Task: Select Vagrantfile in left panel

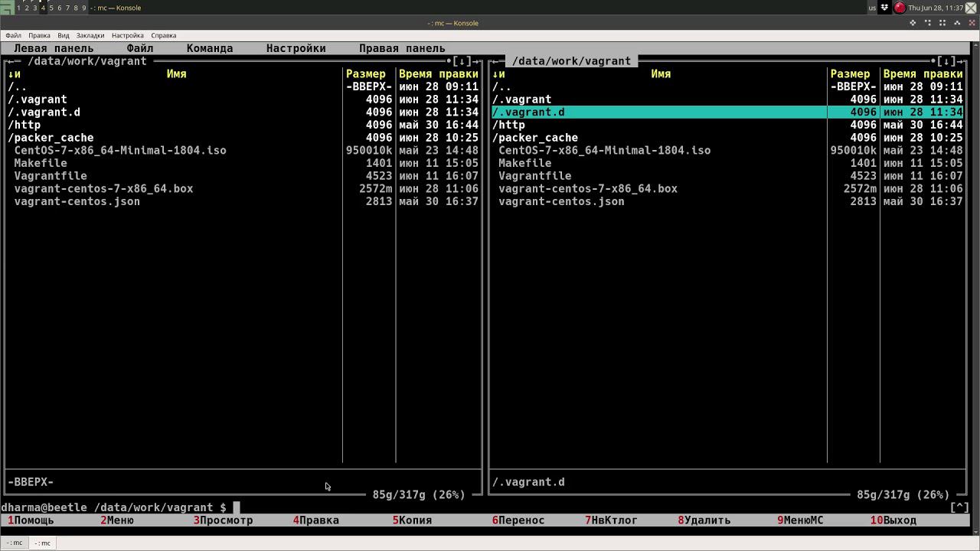Action: click(243, 176)
